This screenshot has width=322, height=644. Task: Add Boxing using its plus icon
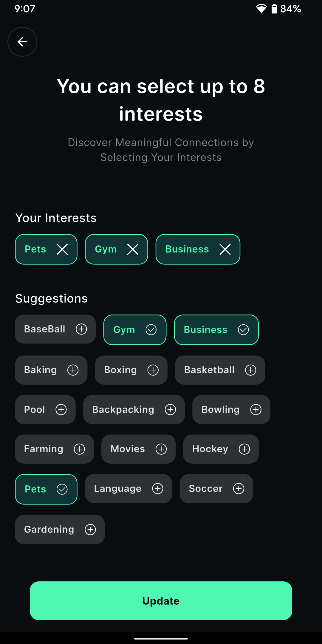pos(153,370)
